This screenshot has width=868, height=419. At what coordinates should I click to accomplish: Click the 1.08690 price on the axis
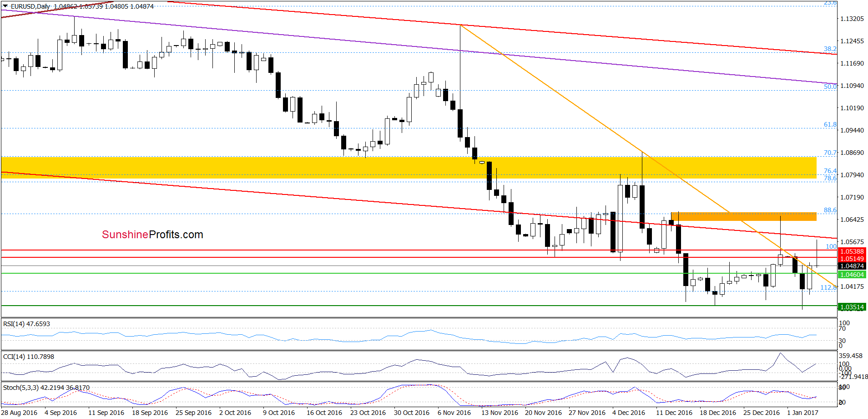(x=852, y=153)
